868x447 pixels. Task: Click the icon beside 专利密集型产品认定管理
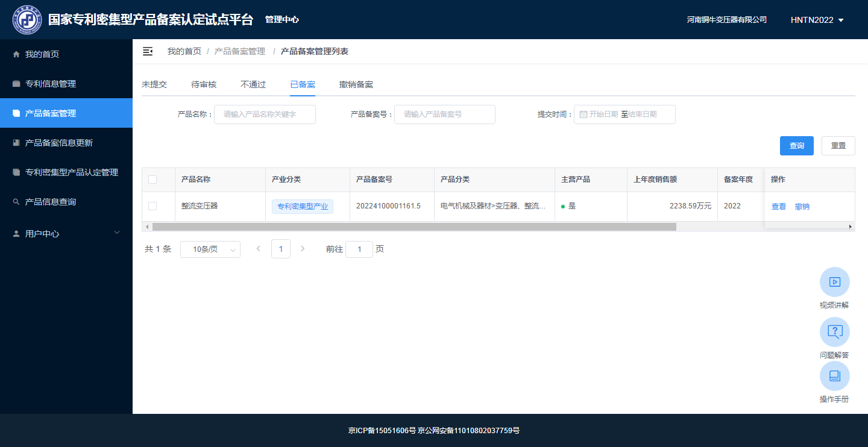click(x=16, y=172)
